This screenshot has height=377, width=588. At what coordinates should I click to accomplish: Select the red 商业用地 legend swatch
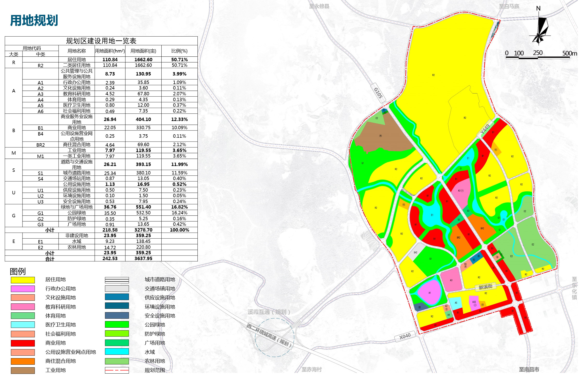tap(23, 343)
